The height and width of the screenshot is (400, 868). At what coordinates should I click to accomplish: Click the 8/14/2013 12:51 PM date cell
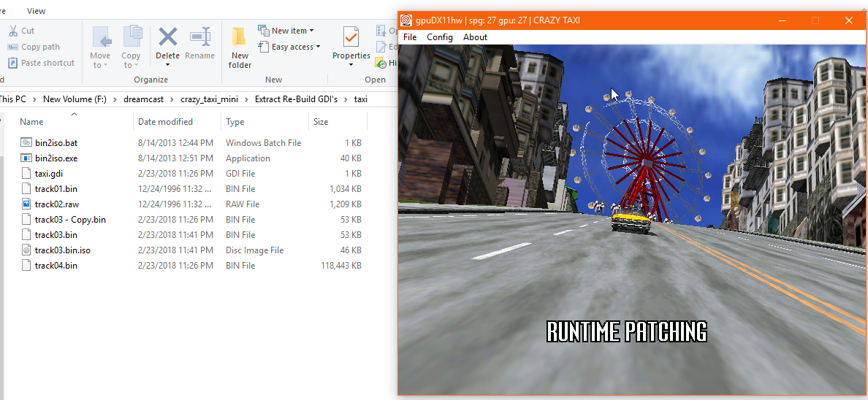coord(175,158)
